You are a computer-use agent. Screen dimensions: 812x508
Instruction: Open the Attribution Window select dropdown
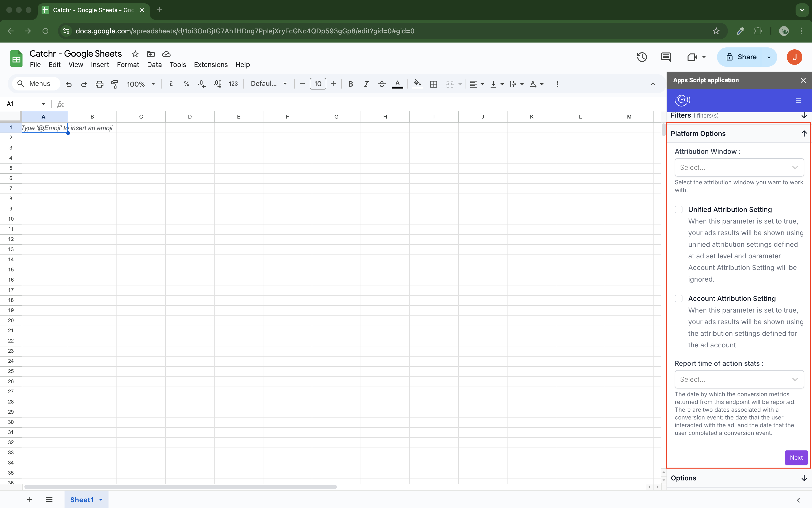739,167
